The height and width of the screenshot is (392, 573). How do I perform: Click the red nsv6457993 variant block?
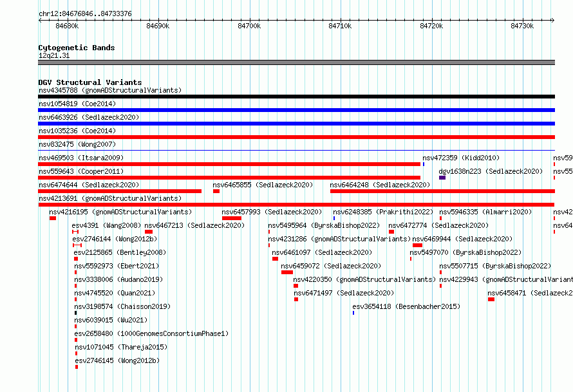pos(232,218)
